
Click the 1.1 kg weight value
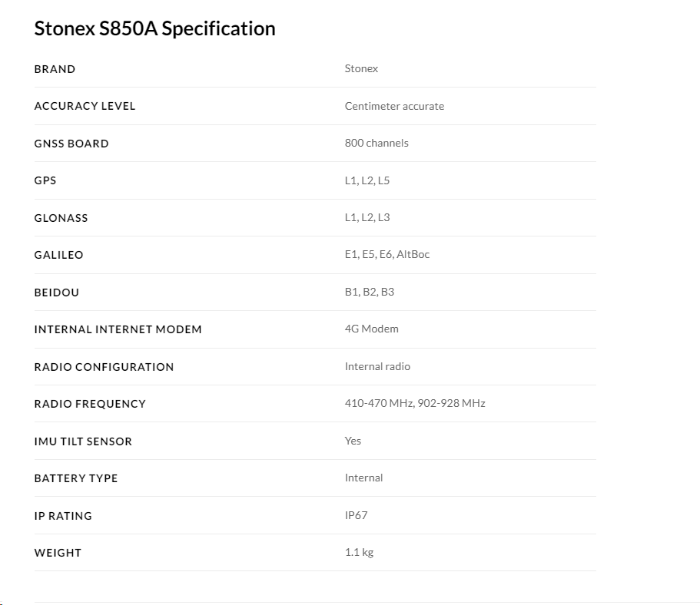(359, 552)
